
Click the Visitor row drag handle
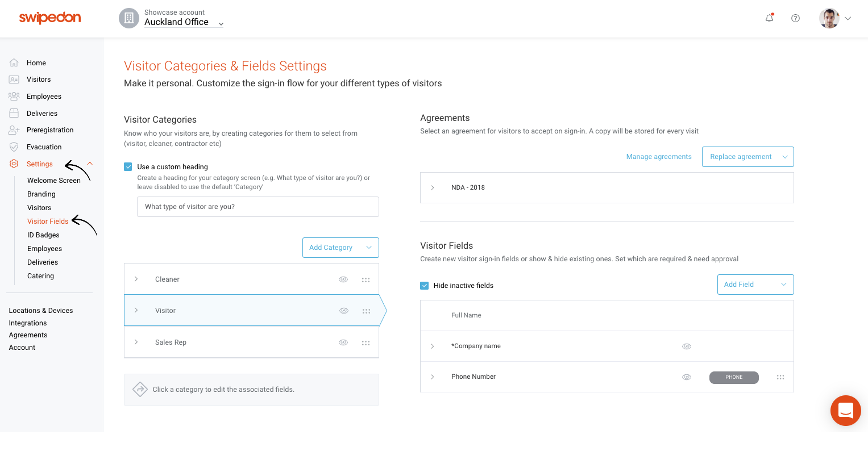(367, 311)
